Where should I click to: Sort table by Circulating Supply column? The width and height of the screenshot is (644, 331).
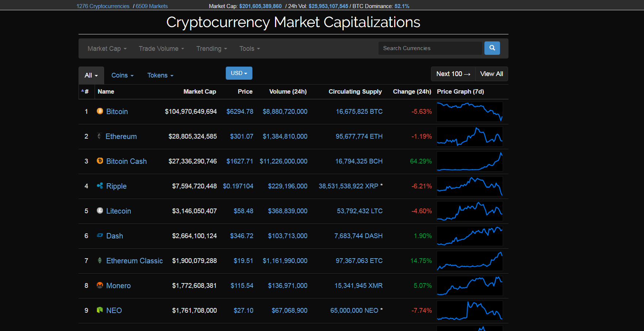(x=355, y=91)
